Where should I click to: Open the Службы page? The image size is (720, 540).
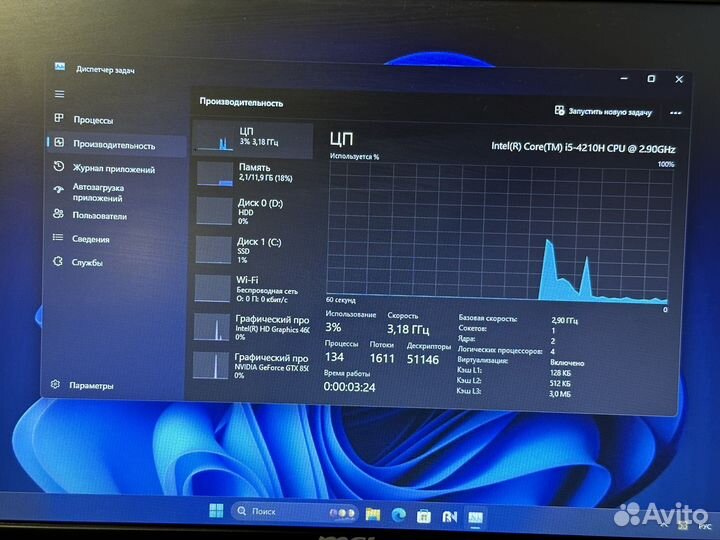[x=87, y=263]
